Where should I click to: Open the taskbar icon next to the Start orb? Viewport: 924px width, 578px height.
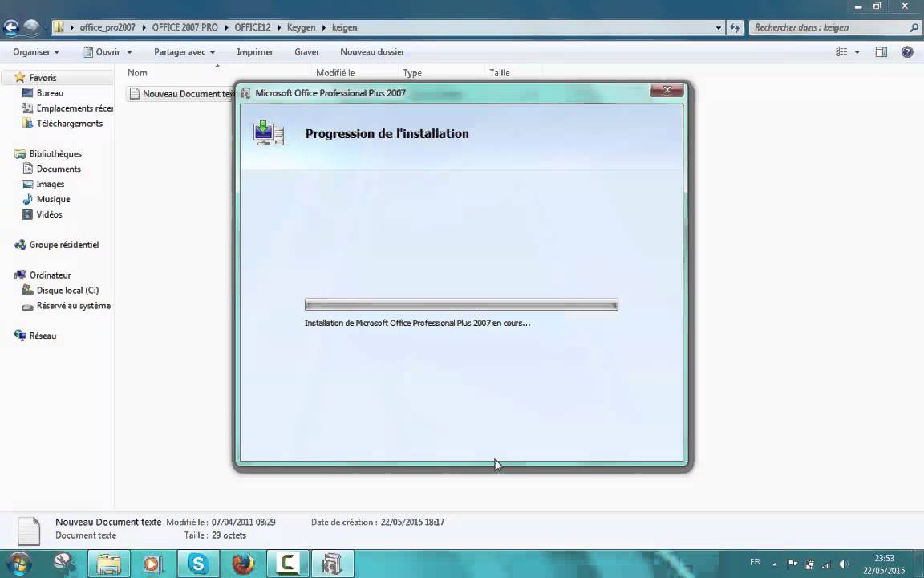click(64, 564)
